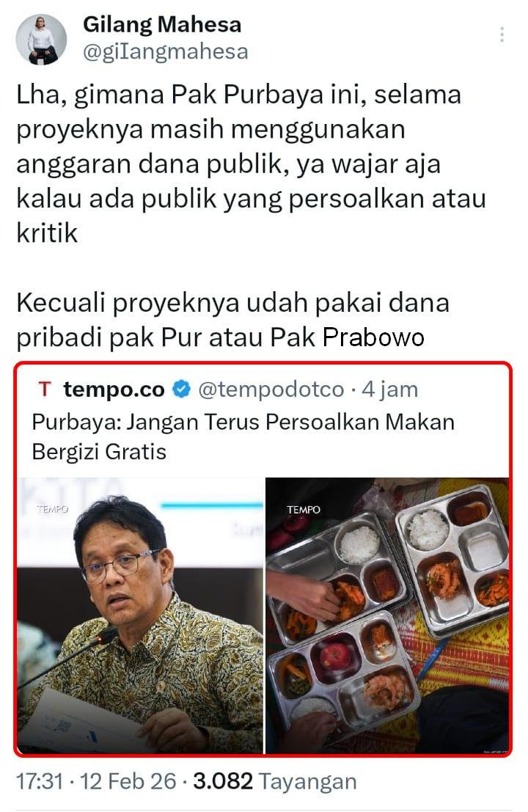Open the 3.082 Tayangan view count
This screenshot has width=528, height=812.
275,781
